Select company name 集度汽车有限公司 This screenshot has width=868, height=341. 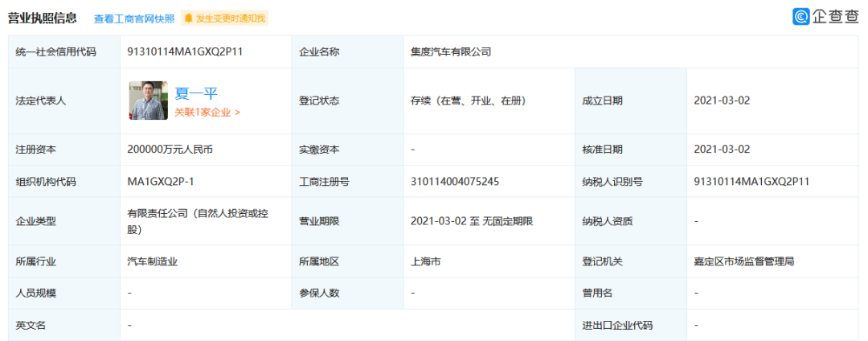point(451,52)
